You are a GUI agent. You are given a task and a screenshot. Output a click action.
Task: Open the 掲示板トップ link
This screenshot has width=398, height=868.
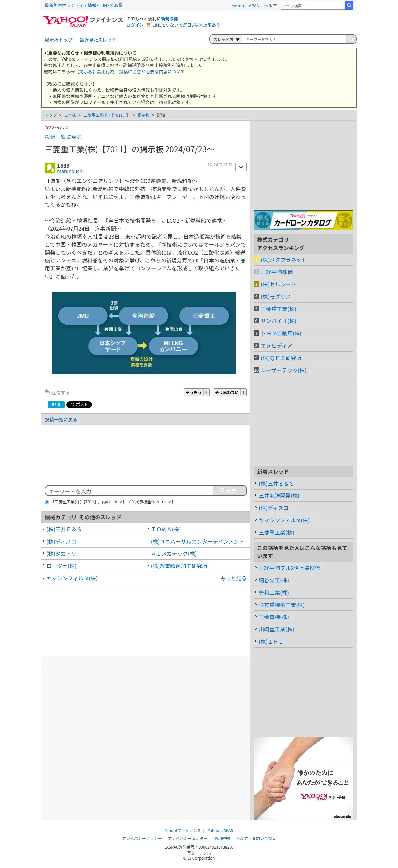coord(58,40)
